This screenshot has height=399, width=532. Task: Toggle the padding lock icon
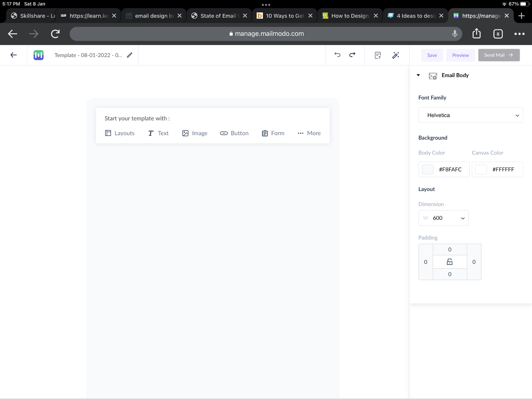click(449, 262)
